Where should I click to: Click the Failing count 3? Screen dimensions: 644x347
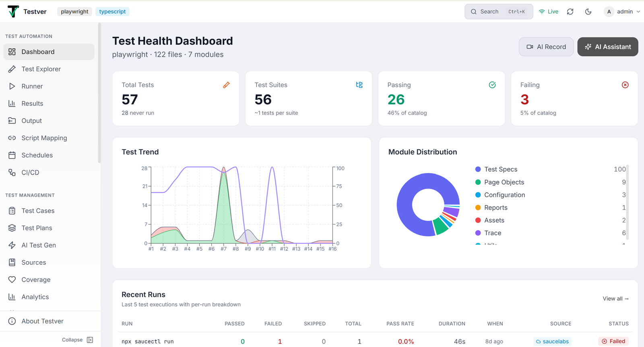tap(524, 100)
